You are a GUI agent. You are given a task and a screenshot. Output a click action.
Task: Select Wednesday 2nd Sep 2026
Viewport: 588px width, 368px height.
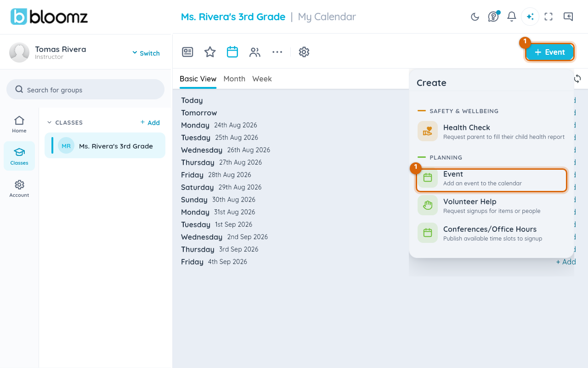tap(225, 237)
